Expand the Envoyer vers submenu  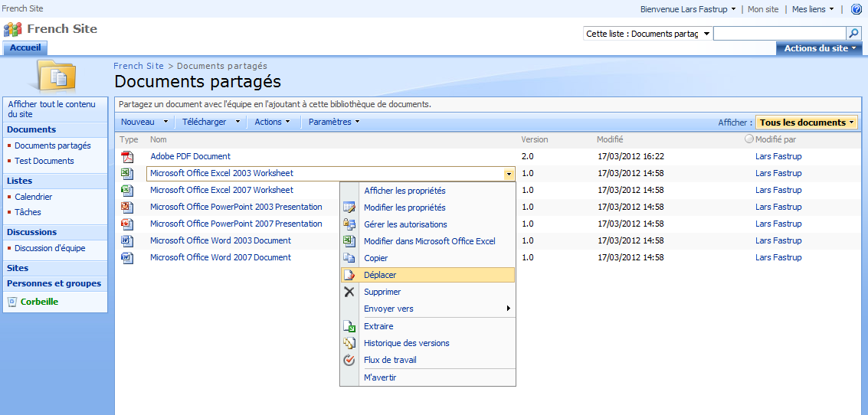click(428, 309)
